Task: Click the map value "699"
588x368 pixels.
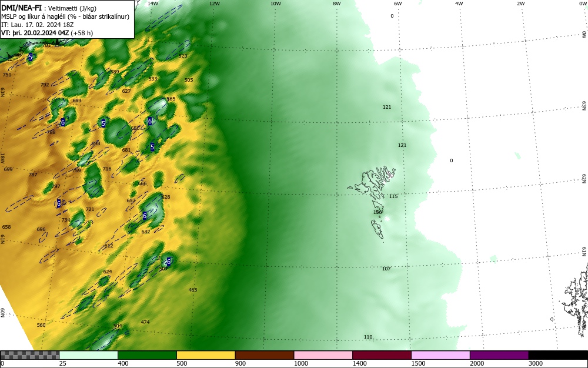Action: (8, 169)
